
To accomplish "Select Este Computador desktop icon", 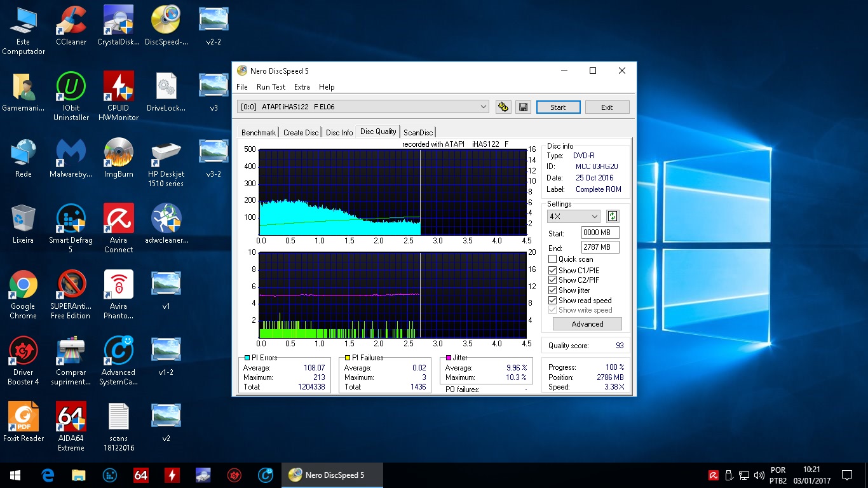I will click(24, 30).
